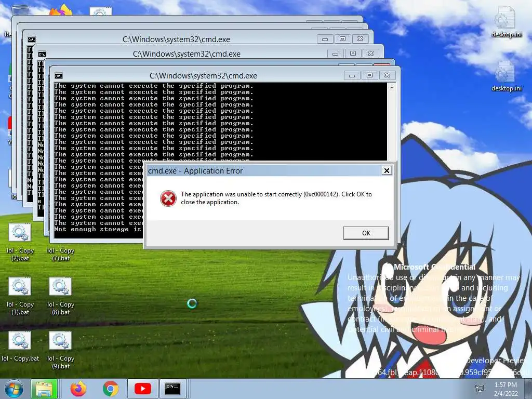532x399 pixels.
Task: Select the lol - Copy (2).bat file
Action: point(20,242)
